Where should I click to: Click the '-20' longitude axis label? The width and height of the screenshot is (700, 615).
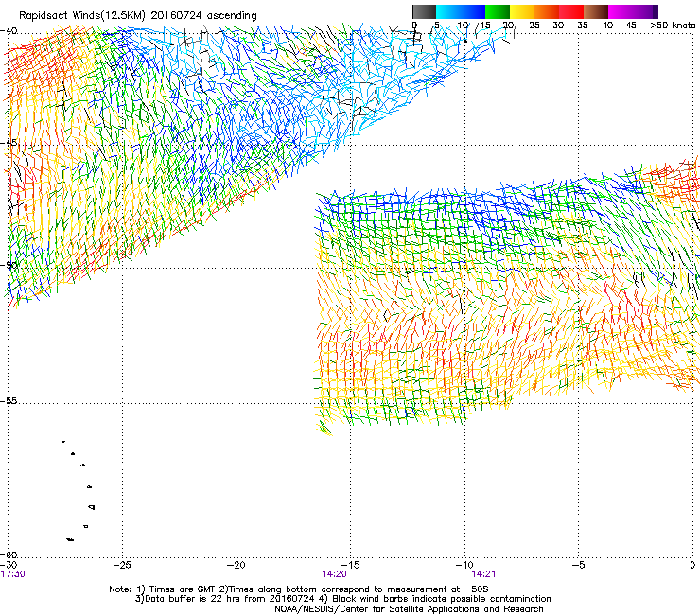click(236, 565)
